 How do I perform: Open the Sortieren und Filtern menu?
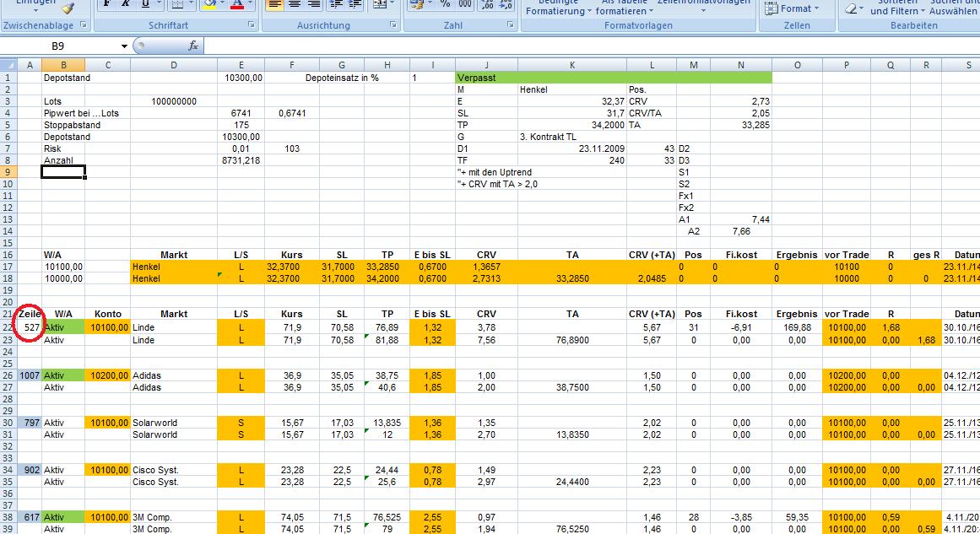click(x=896, y=10)
